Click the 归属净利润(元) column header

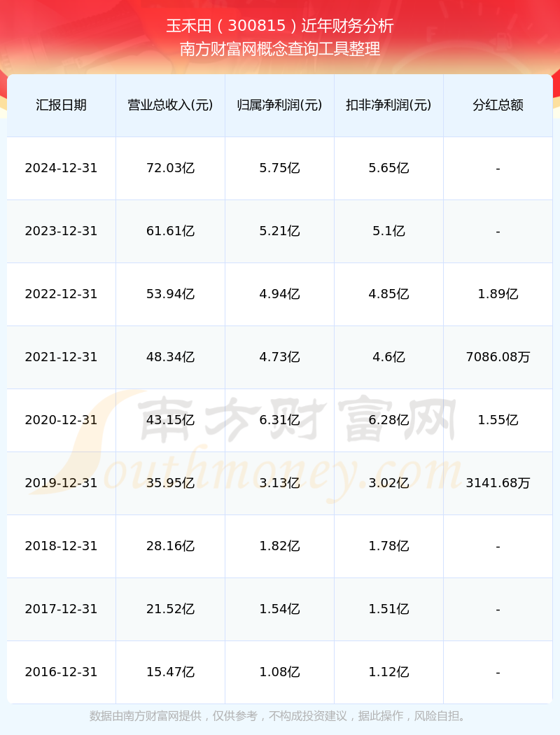click(x=280, y=105)
